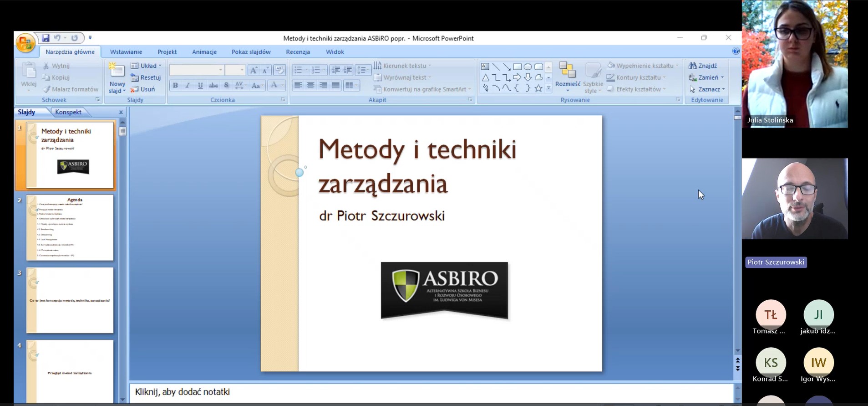Toggle Bold formatting button
This screenshot has height=406, width=868.
pos(175,86)
